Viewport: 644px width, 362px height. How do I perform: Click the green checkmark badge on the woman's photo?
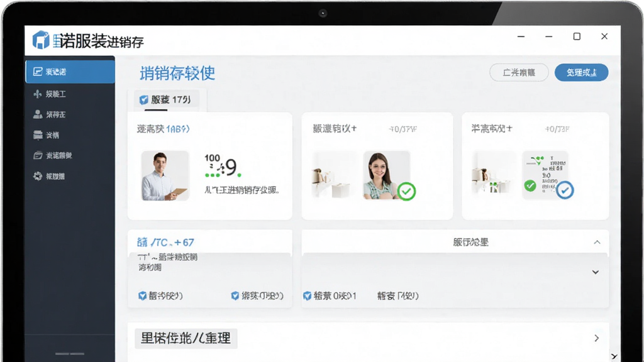(x=407, y=191)
